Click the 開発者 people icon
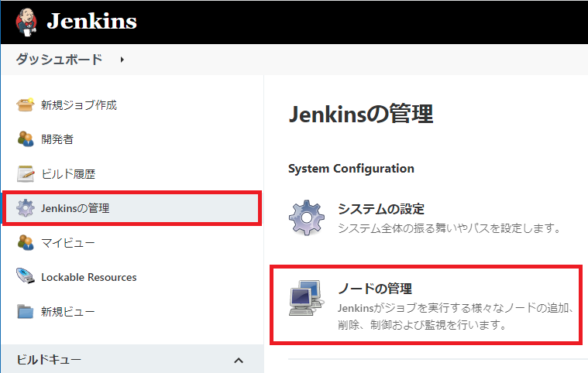The width and height of the screenshot is (588, 373). coord(25,139)
